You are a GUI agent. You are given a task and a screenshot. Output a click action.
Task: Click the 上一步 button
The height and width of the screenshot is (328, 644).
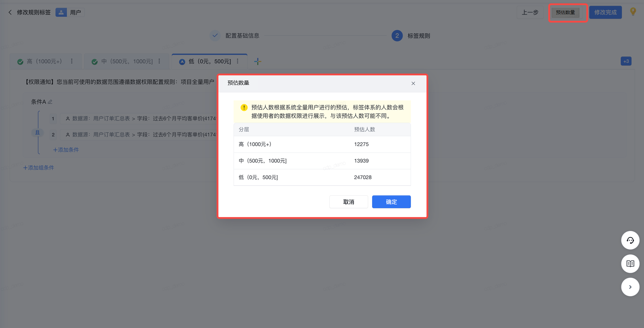(x=530, y=12)
